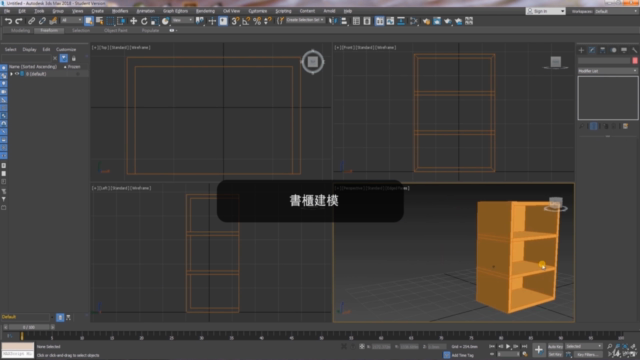Click the Mirror tool icon
The height and width of the screenshot is (360, 640).
333,21
